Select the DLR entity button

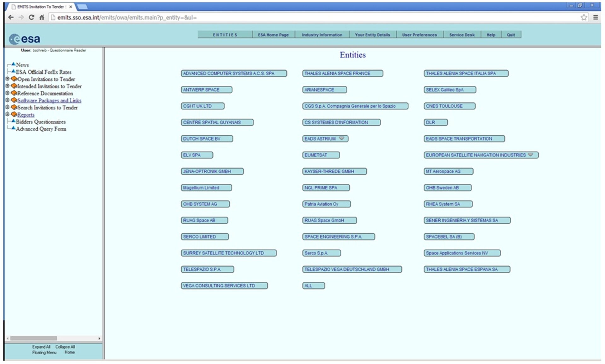click(x=435, y=122)
